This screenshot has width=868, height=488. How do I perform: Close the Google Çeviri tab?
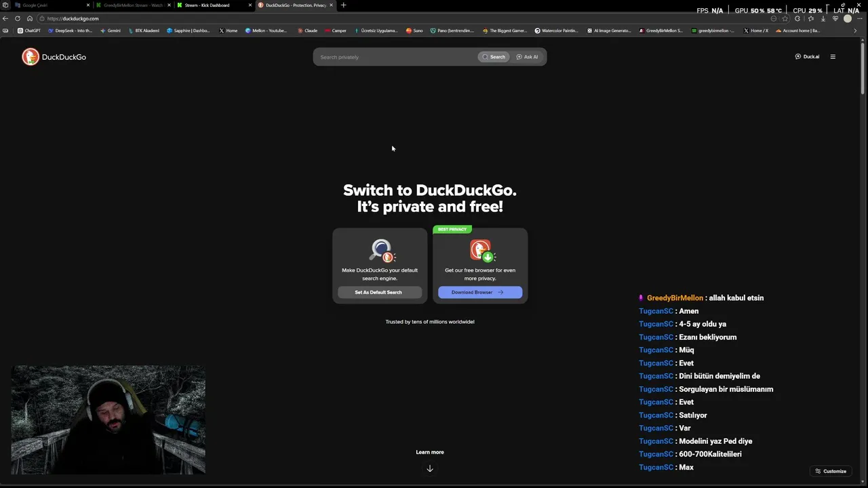pyautogui.click(x=87, y=5)
